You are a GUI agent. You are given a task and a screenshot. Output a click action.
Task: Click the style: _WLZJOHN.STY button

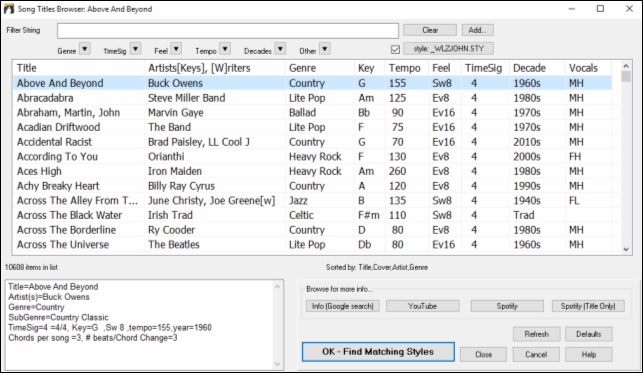449,49
